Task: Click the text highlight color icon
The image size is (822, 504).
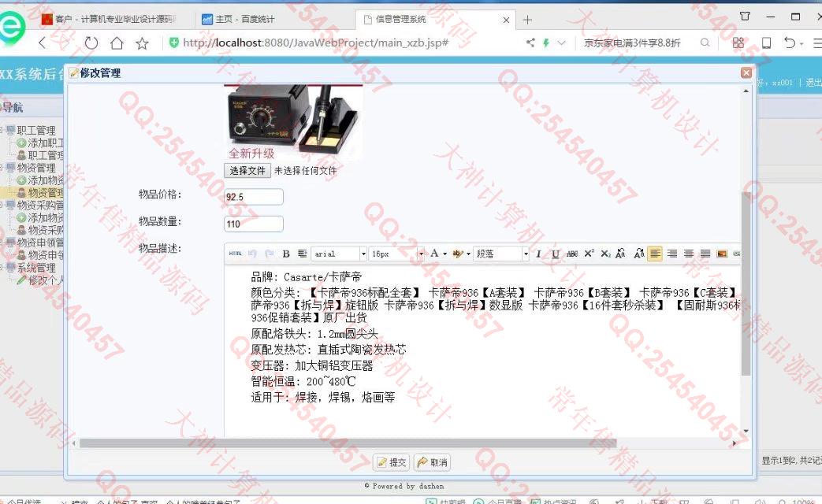Action: point(457,254)
